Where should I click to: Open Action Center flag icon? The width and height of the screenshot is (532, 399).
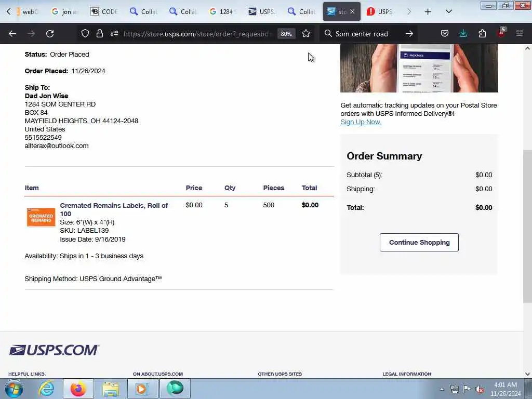467,389
